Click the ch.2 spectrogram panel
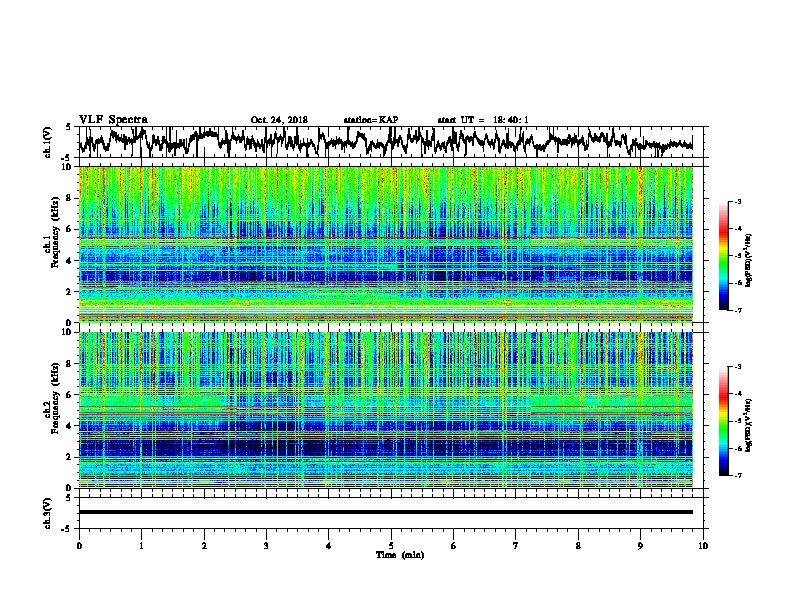Viewport: 792px width, 612px height. 386,410
